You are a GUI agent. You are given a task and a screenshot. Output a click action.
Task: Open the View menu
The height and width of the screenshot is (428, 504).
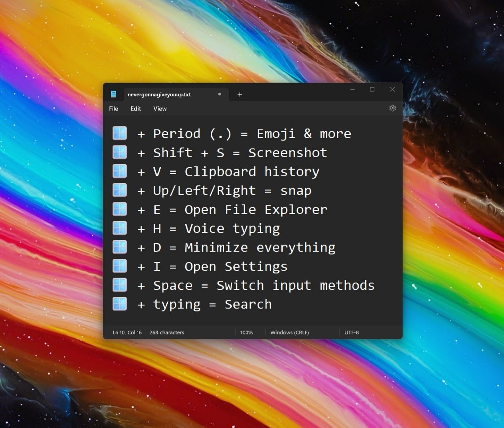160,109
